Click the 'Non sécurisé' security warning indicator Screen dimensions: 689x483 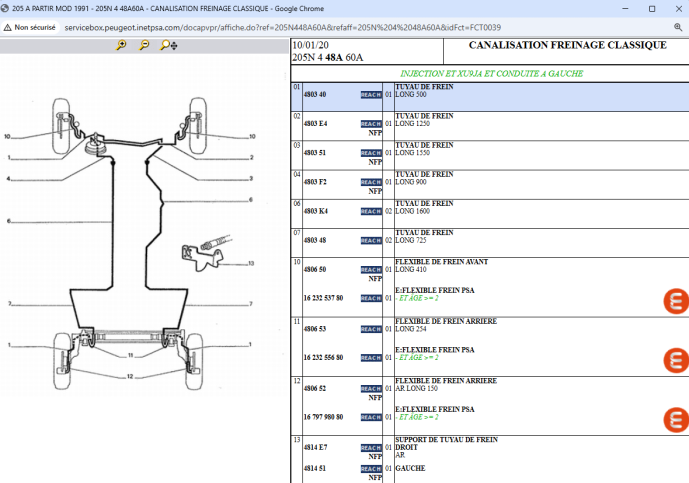[29, 28]
